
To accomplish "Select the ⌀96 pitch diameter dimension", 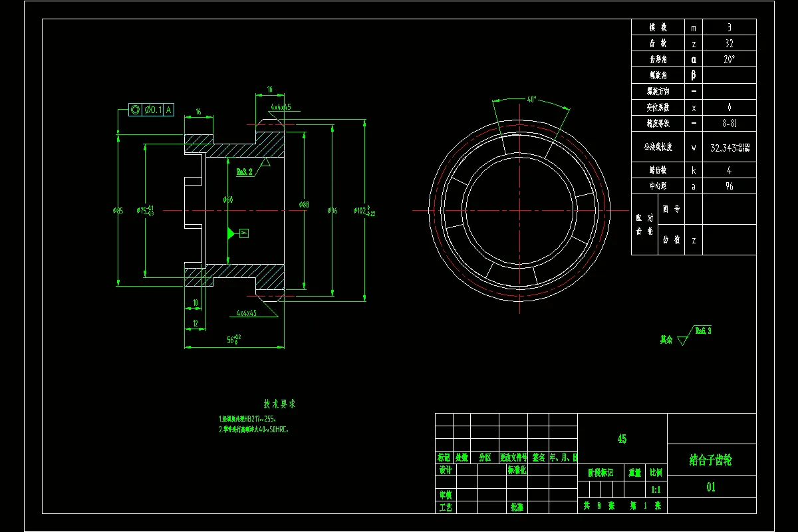I will point(332,211).
